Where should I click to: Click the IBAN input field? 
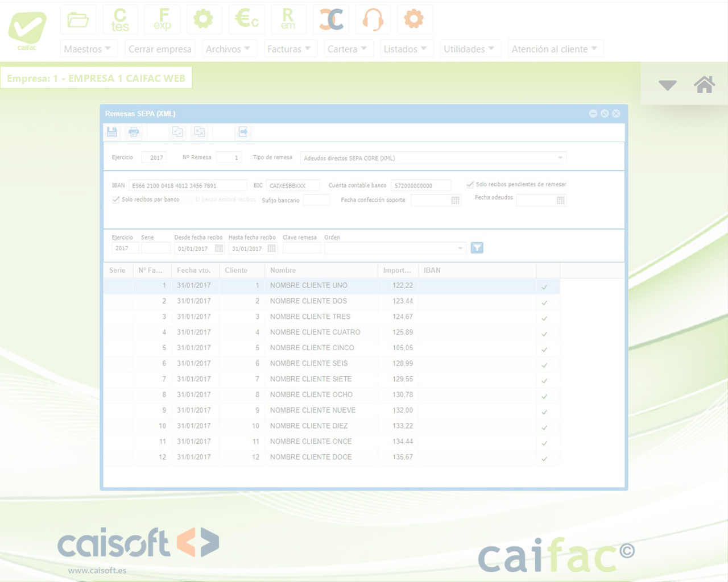tap(188, 186)
